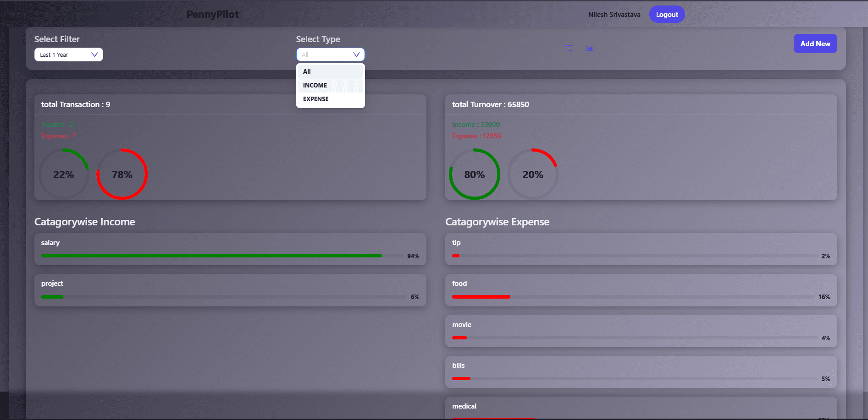Click the Last 1 Year chevron arrow
868x420 pixels.
pyautogui.click(x=94, y=55)
